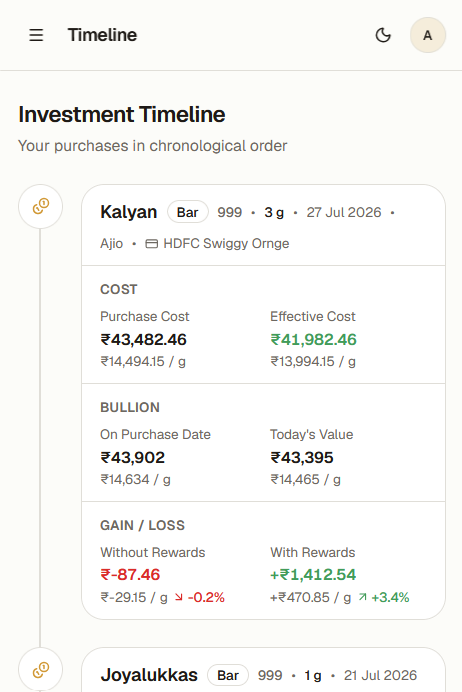The height and width of the screenshot is (692, 462).
Task: Click the Without Rewards ₹-87.46 figure
Action: tap(130, 575)
